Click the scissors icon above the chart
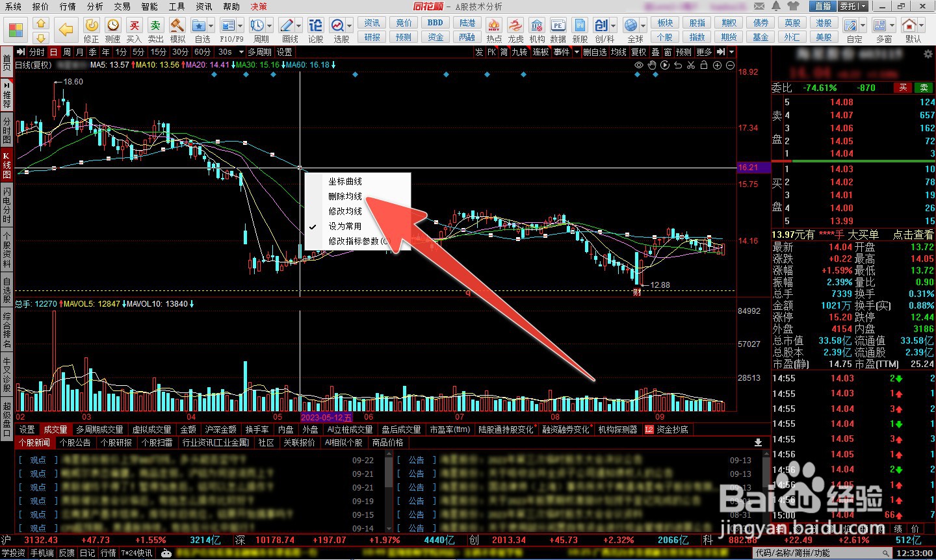The width and height of the screenshot is (936, 560). [691, 65]
